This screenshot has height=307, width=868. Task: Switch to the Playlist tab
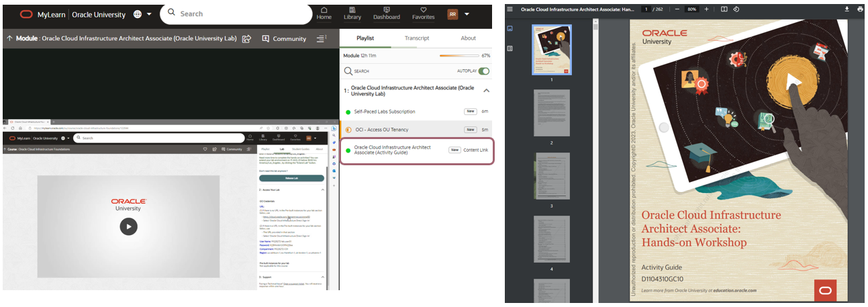(365, 38)
